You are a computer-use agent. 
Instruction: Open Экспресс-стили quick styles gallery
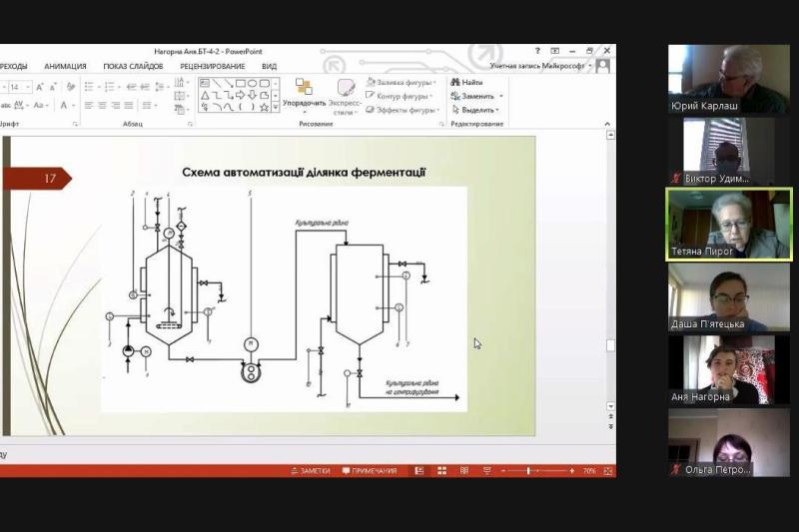pos(345,95)
